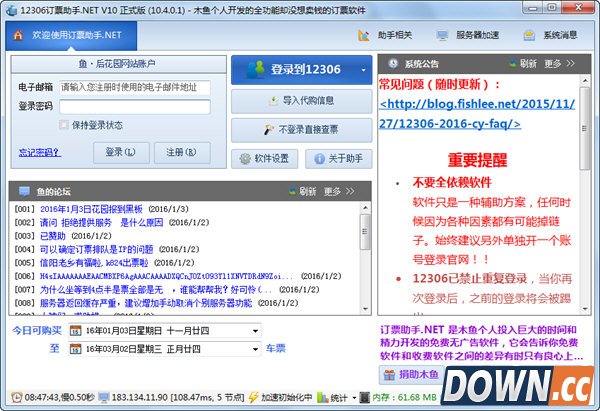The image size is (600, 411).
Task: Click the 登录(L) button
Action: [x=121, y=152]
